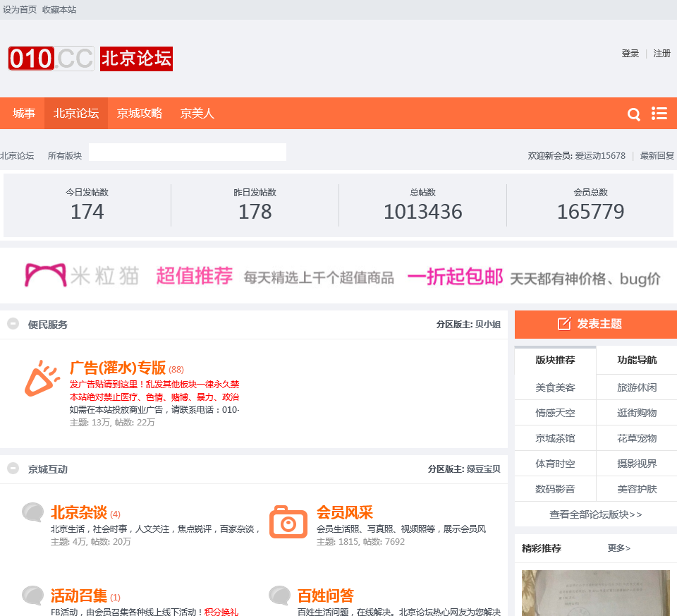
Task: Collapse the 京城互动 section
Action: (13, 469)
